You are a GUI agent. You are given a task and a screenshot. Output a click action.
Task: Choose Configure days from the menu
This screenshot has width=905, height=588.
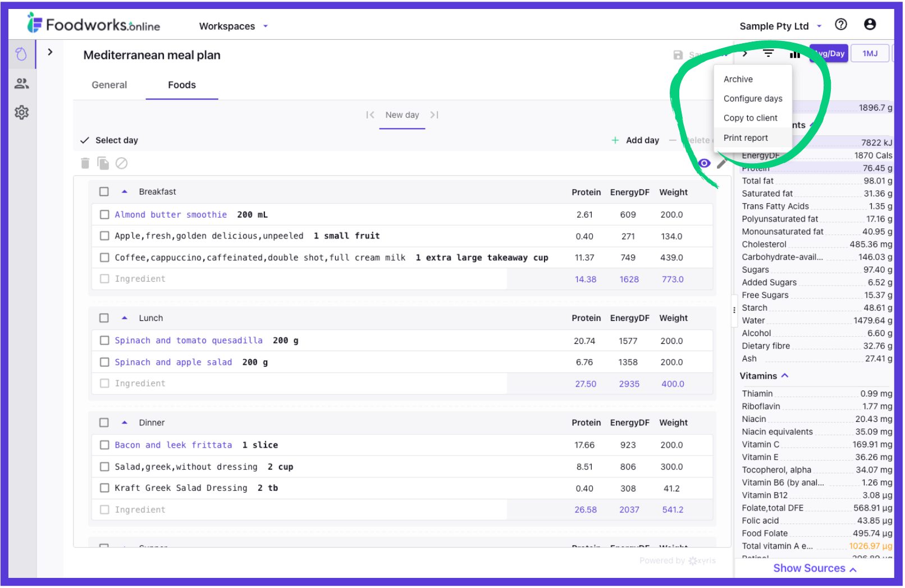point(752,99)
